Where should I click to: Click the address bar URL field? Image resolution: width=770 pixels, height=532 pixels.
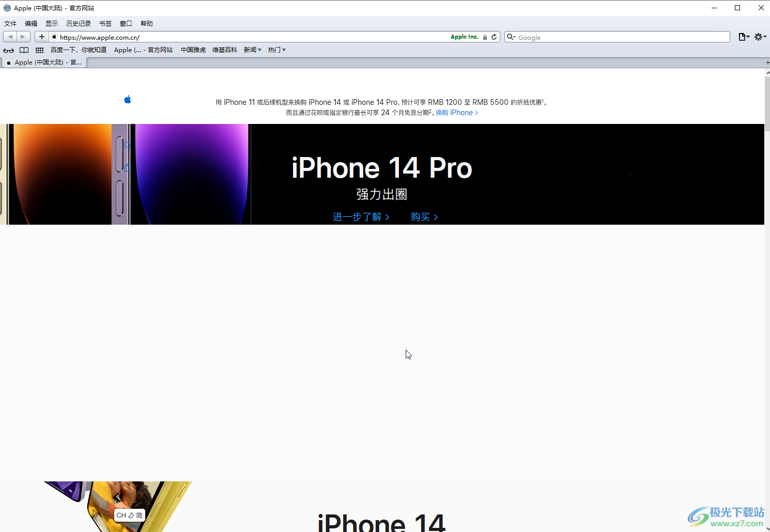pos(253,37)
